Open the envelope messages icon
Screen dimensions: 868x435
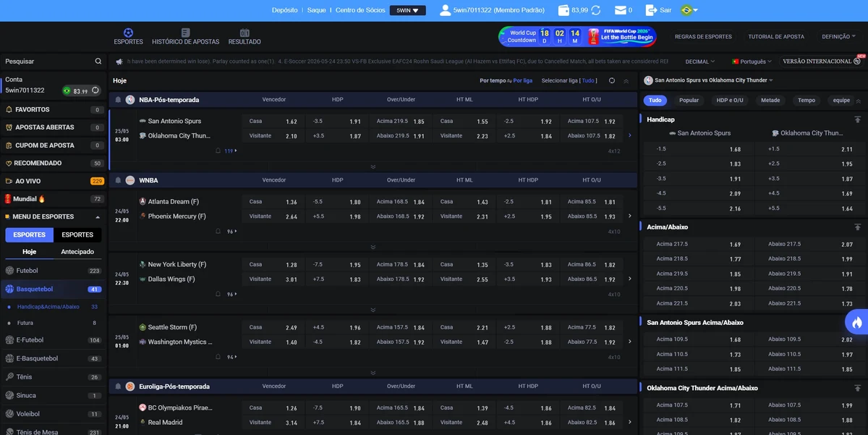[x=620, y=10]
